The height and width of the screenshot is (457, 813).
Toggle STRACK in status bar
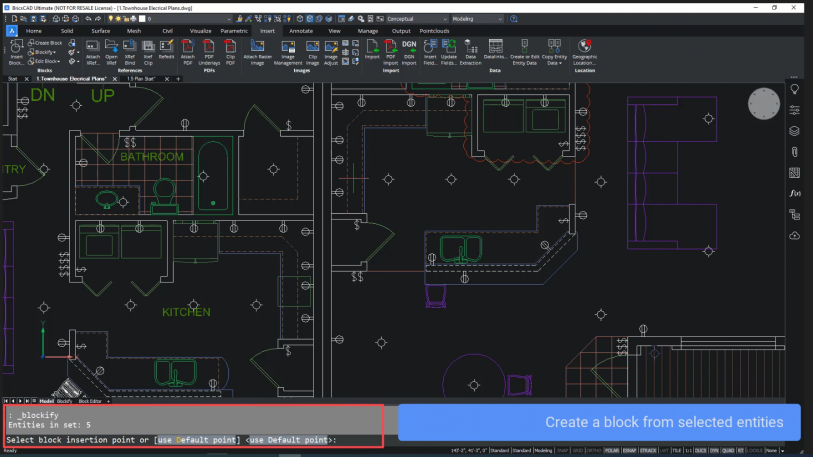coord(648,451)
